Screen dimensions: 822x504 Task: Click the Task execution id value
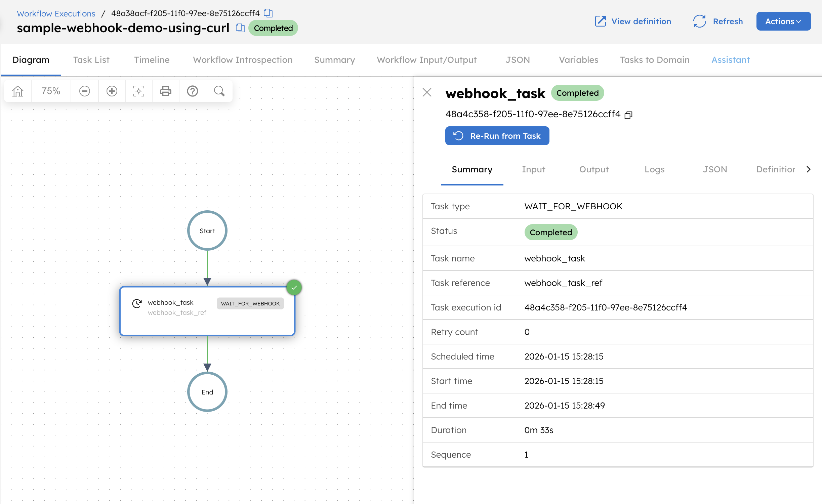[x=606, y=308]
